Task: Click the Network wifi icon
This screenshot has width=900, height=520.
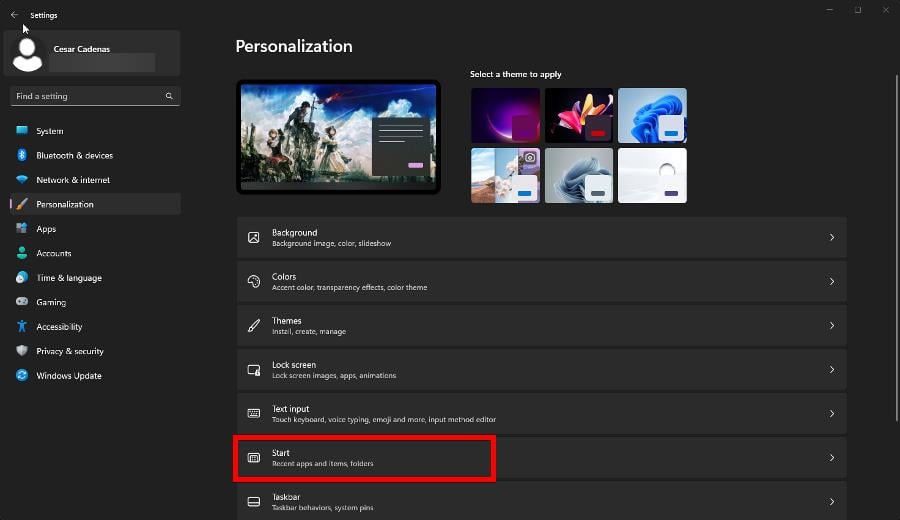Action: point(22,179)
